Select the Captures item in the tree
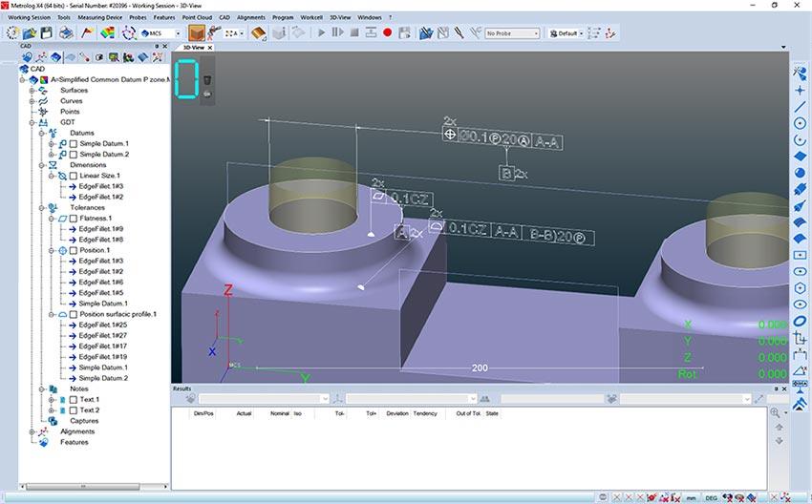The image size is (812, 504). 84,421
